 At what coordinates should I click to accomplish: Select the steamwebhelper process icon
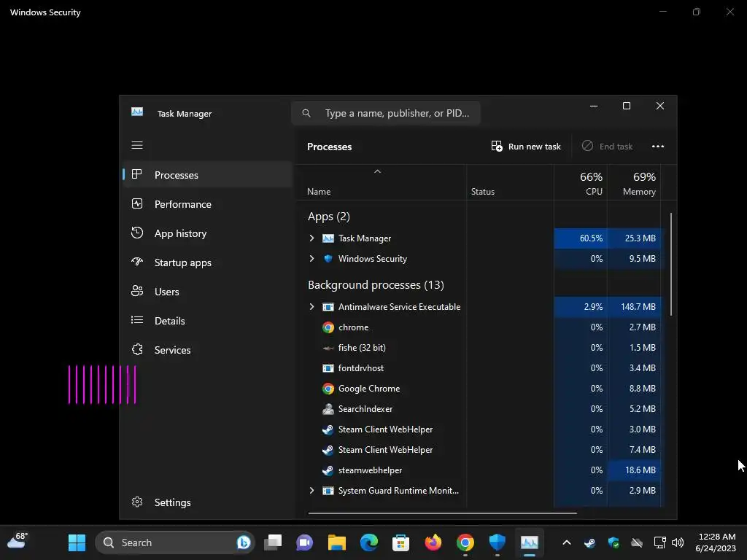pos(328,470)
